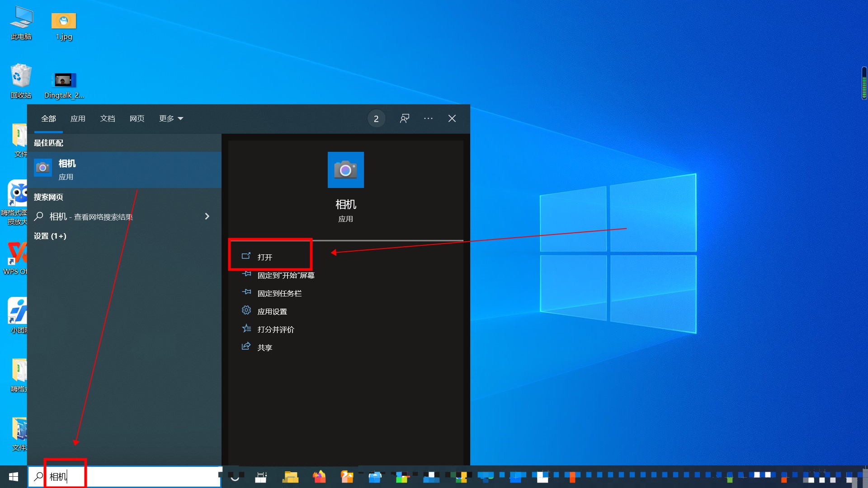Viewport: 868px width, 488px height.
Task: Click the large Camera app tile icon
Action: 345,170
